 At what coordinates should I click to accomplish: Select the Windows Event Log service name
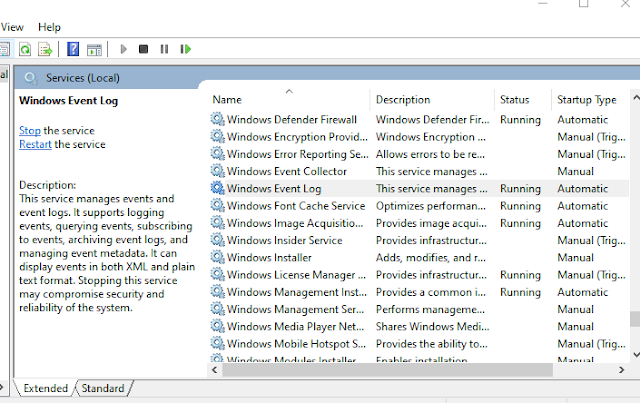pos(274,189)
